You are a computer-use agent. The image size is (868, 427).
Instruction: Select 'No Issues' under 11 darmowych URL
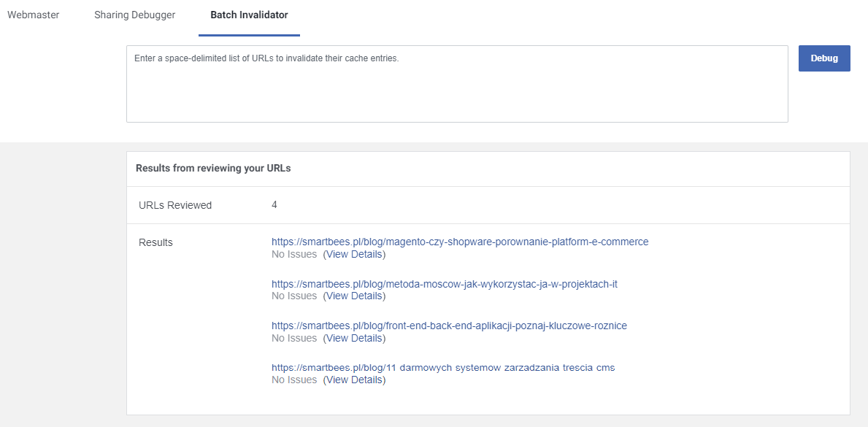click(x=294, y=380)
